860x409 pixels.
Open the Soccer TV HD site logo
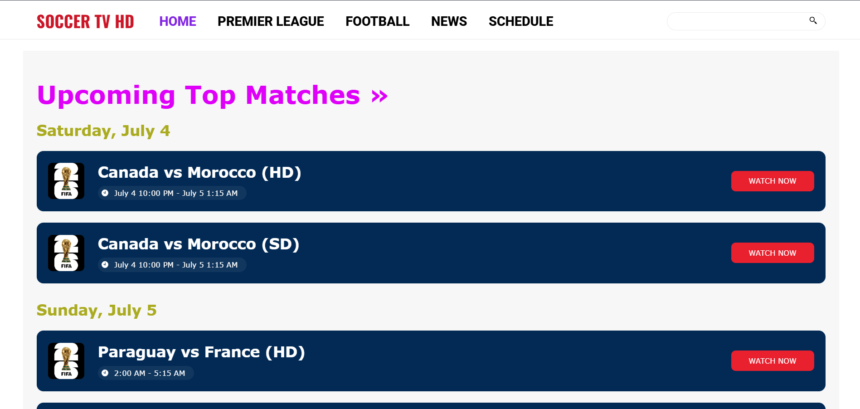[x=85, y=21]
